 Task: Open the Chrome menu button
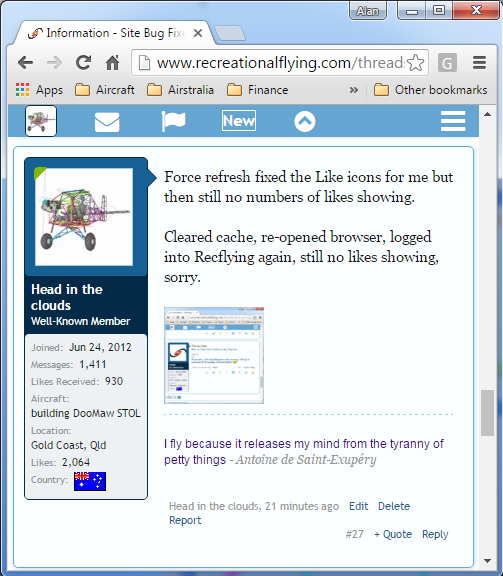pos(479,62)
